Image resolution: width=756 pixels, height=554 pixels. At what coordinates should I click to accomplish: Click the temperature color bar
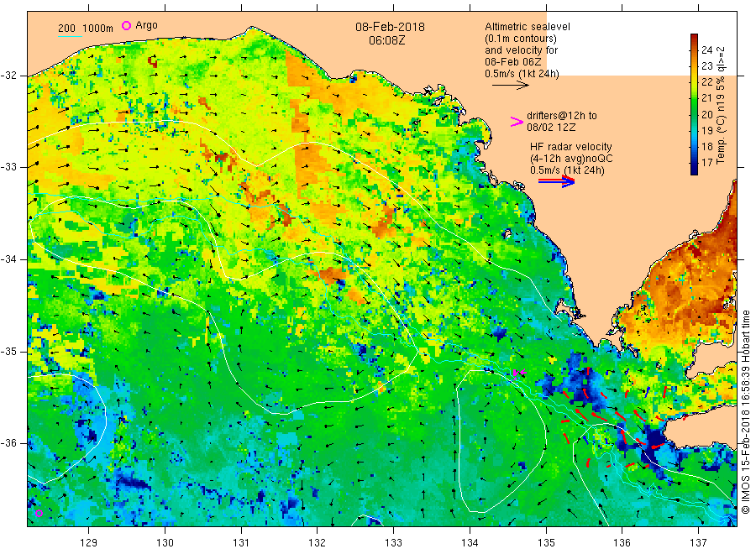pos(695,104)
